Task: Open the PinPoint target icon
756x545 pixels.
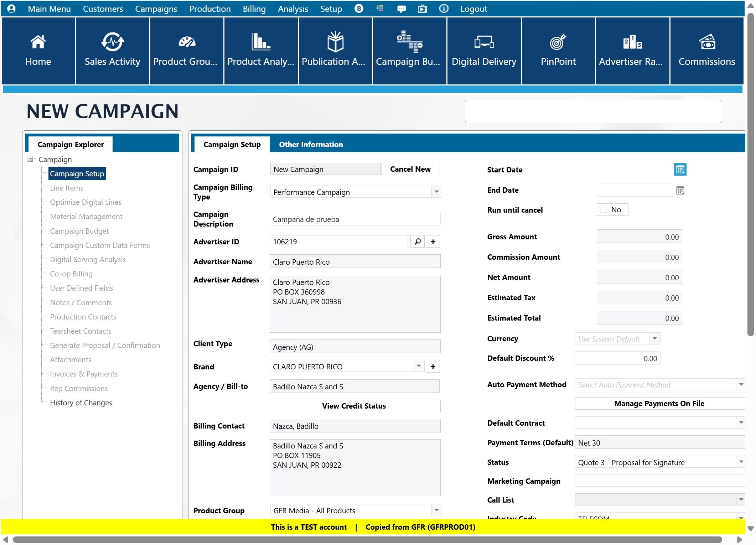Action: (x=558, y=42)
